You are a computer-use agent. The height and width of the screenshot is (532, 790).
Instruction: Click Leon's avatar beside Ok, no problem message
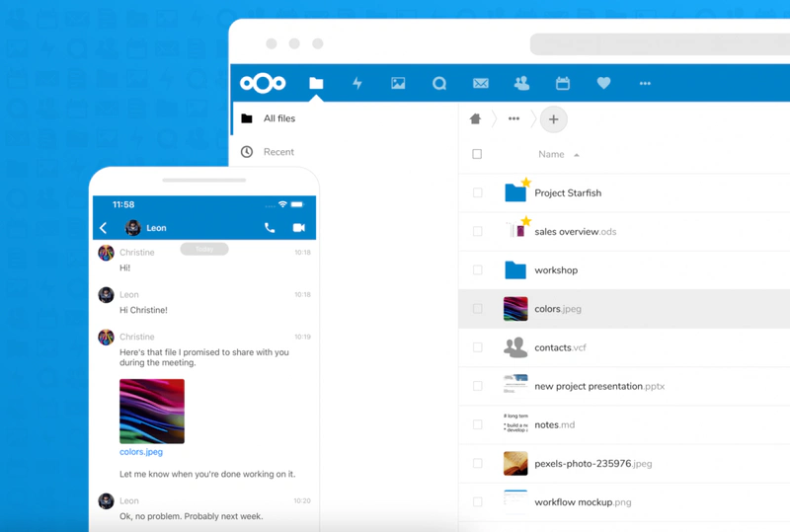[106, 500]
